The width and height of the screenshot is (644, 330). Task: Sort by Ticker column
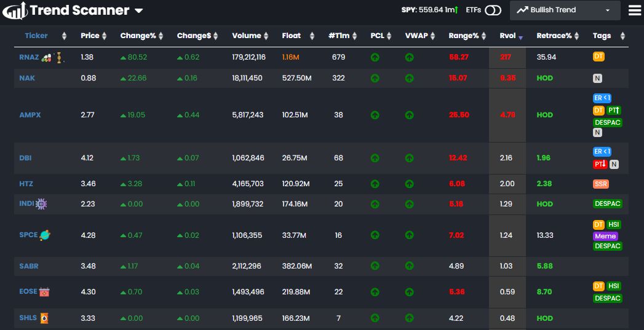pyautogui.click(x=45, y=36)
